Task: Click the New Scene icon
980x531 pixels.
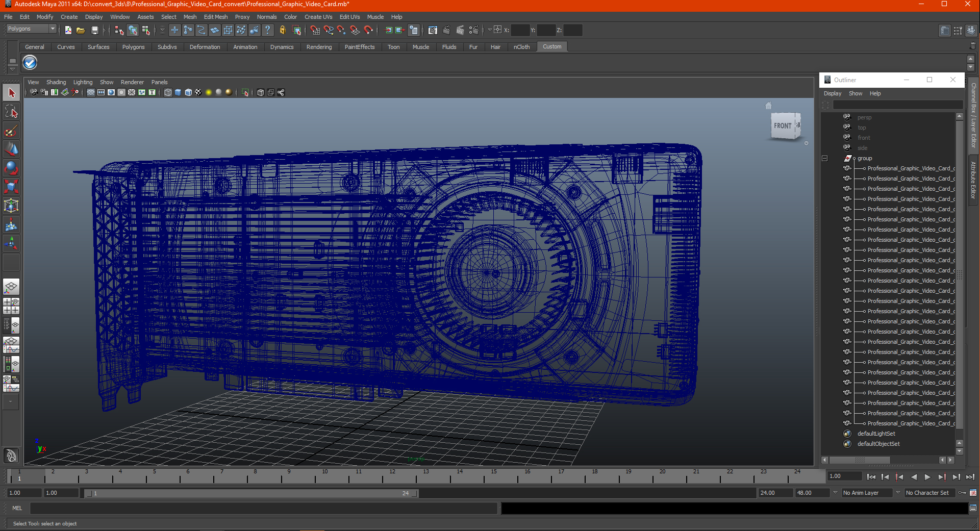Action: coord(68,30)
